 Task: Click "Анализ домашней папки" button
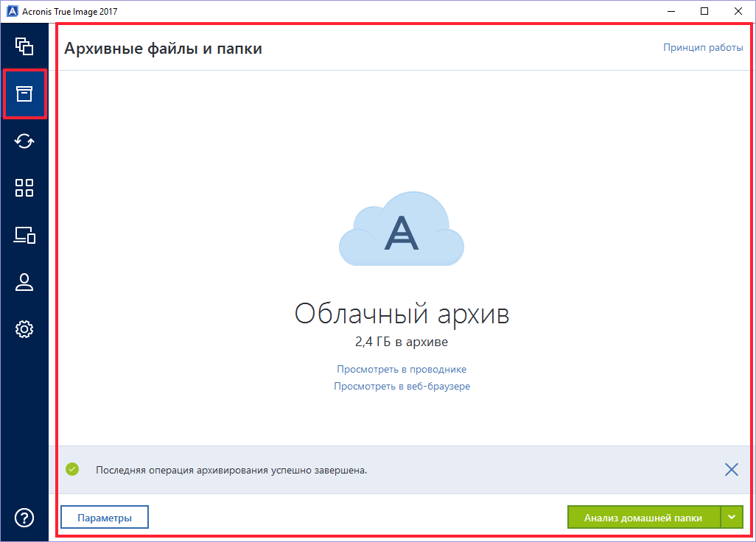(643, 518)
